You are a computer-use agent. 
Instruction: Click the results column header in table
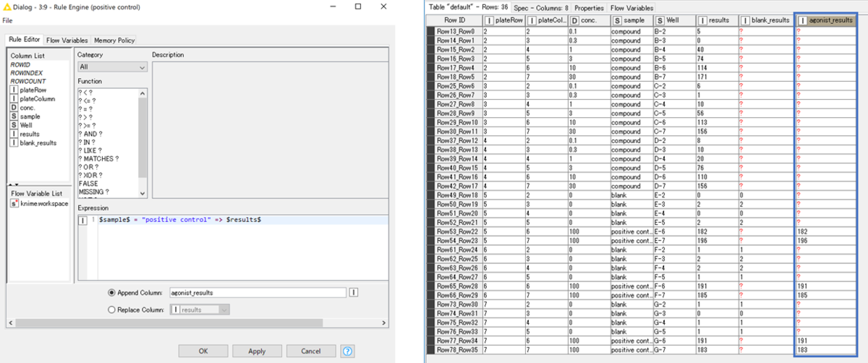coord(716,20)
